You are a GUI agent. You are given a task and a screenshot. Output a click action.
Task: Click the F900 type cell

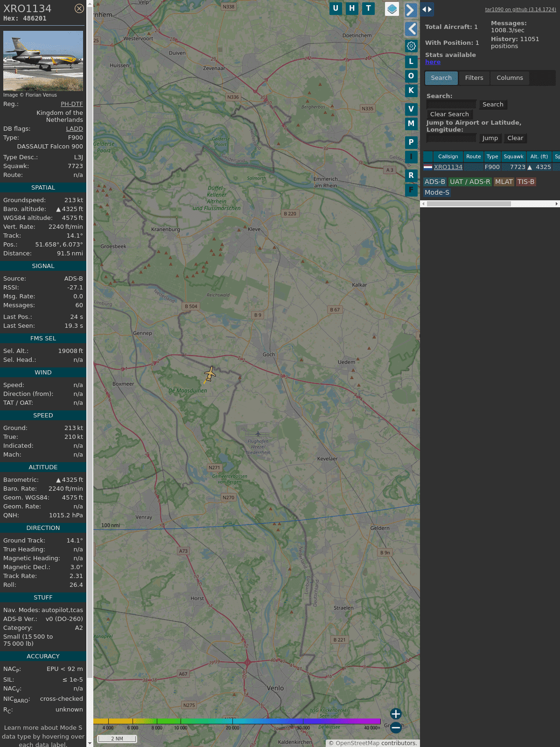(x=492, y=167)
